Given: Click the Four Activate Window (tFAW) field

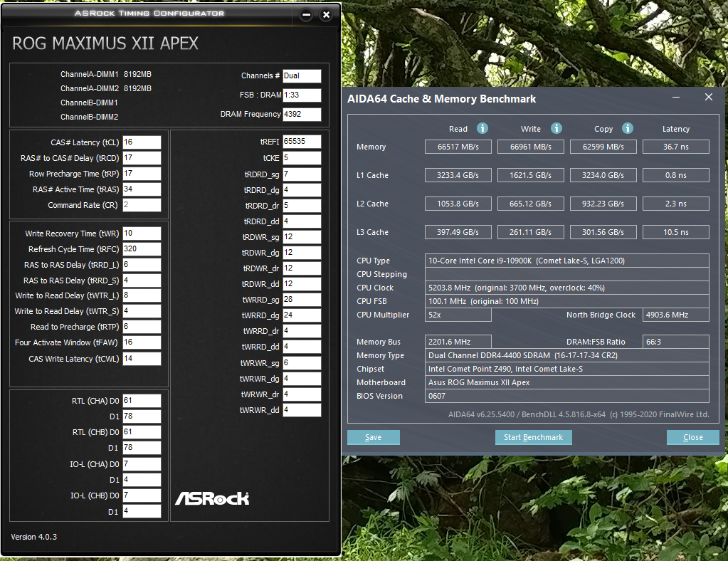Looking at the screenshot, I should [x=142, y=342].
